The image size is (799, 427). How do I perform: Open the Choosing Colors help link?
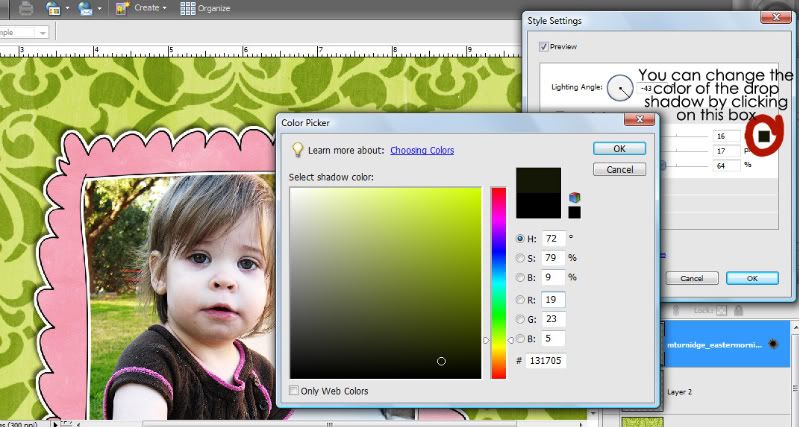click(x=422, y=150)
